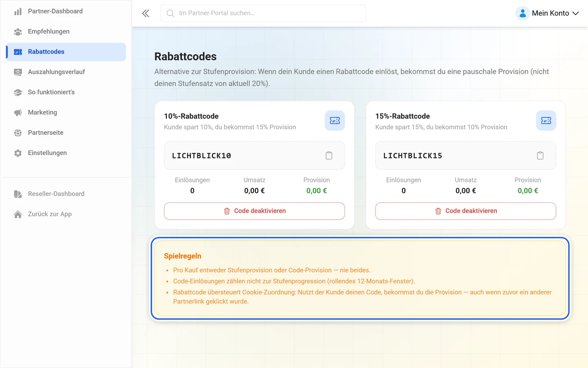The height and width of the screenshot is (368, 588).
Task: Click Zurück zur App link
Action: [66, 214]
